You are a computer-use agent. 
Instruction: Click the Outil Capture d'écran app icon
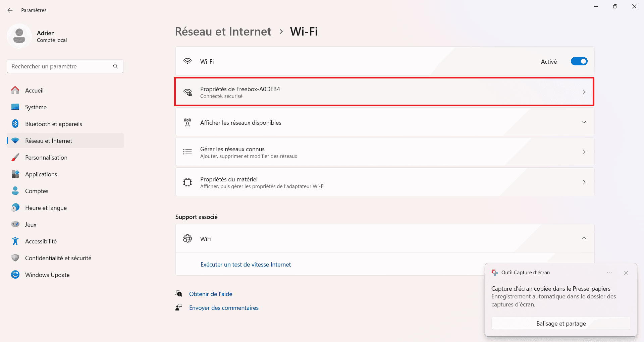(x=495, y=273)
